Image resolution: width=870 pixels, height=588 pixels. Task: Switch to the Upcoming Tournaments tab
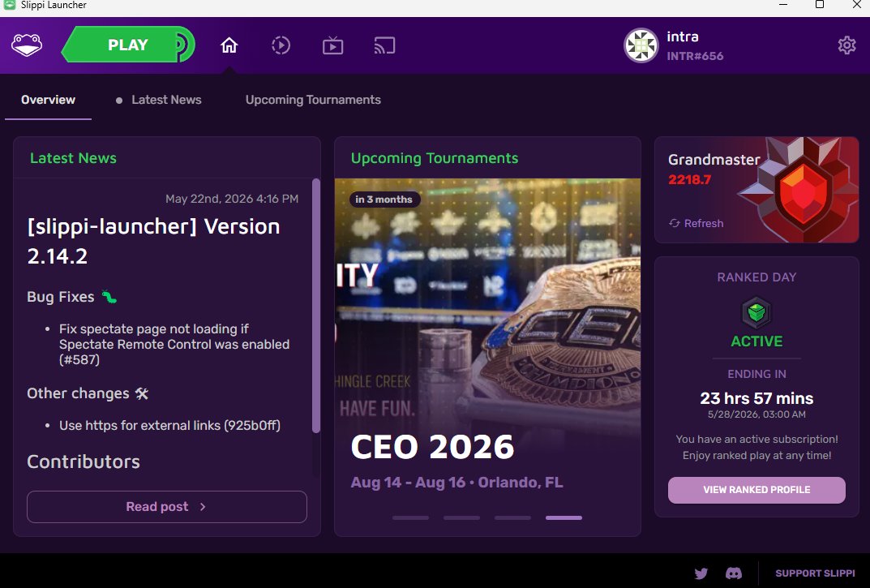[314, 100]
